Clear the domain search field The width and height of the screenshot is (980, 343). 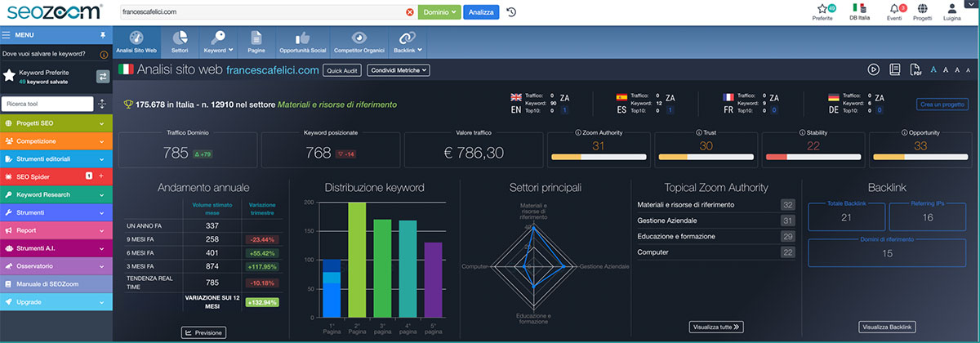coord(410,12)
